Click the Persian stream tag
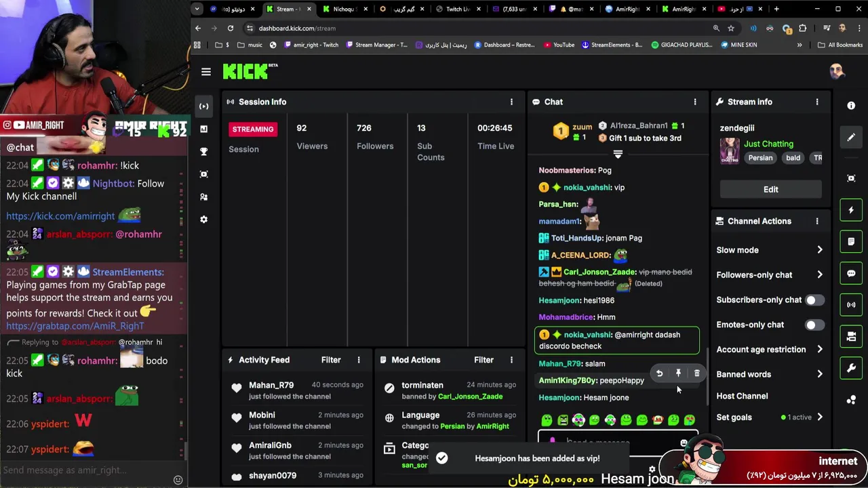The image size is (868, 488). coord(760,158)
